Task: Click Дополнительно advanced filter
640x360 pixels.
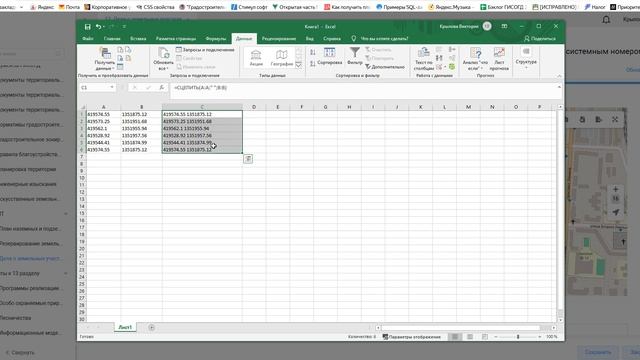Action: coord(385,67)
